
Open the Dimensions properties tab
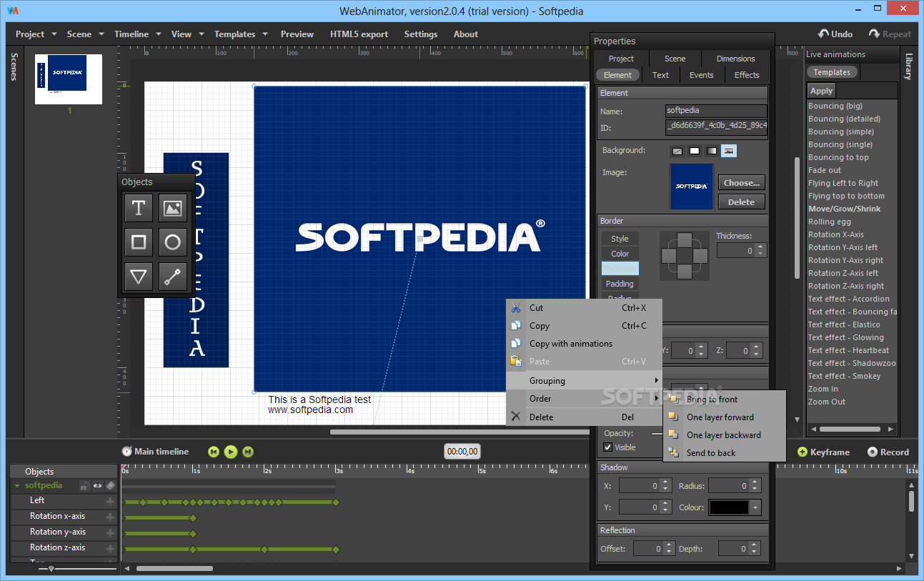(x=735, y=59)
